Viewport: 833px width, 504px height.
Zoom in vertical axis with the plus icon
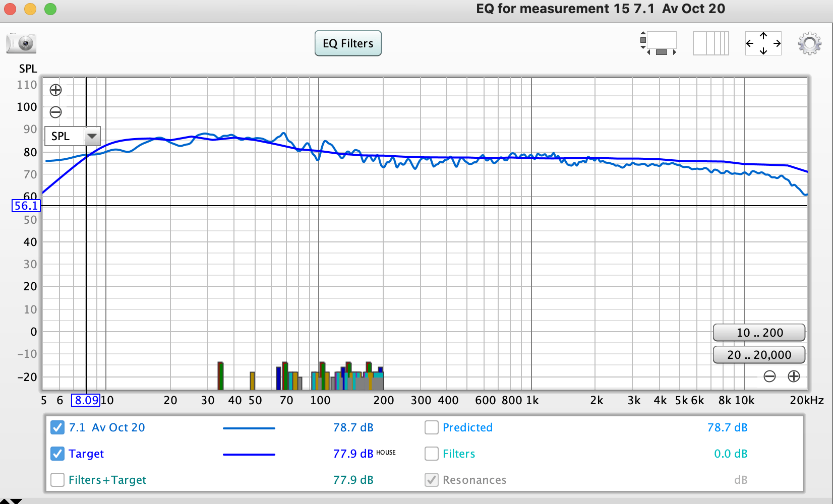[x=55, y=90]
